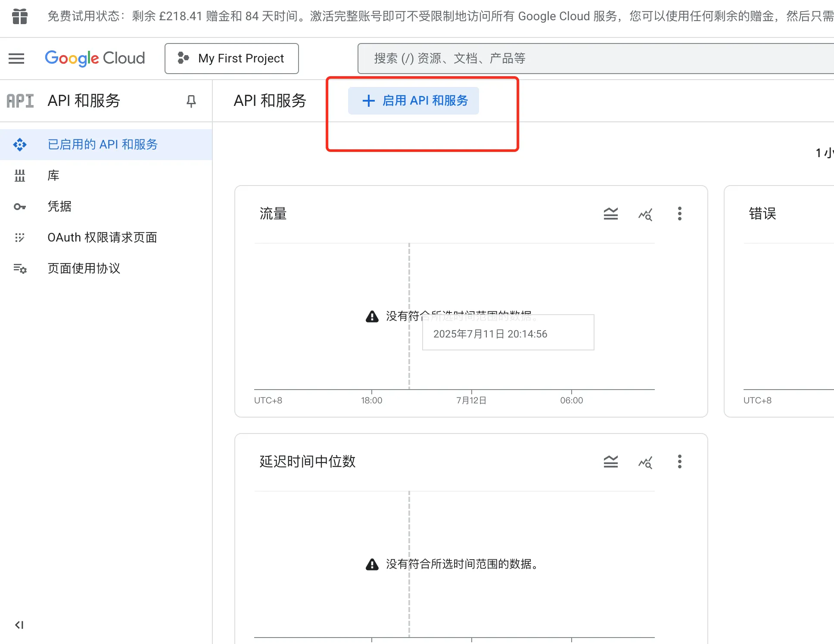The image size is (834, 644).
Task: Click the 页面使用协议 list icon
Action: pyautogui.click(x=20, y=269)
